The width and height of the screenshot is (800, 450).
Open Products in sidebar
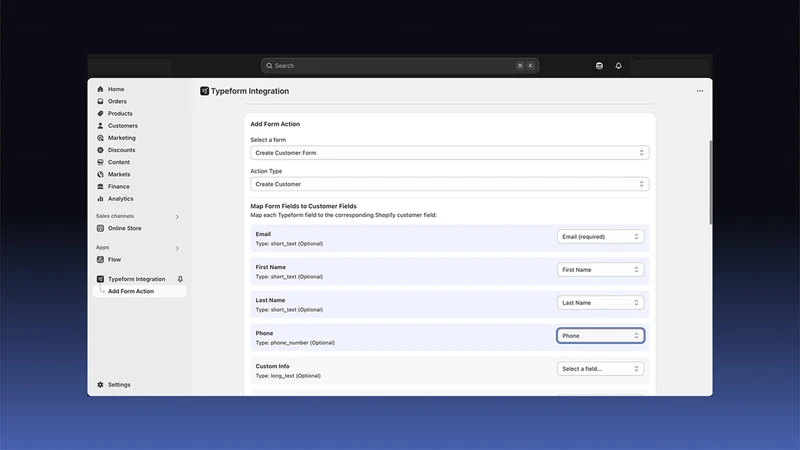point(120,113)
